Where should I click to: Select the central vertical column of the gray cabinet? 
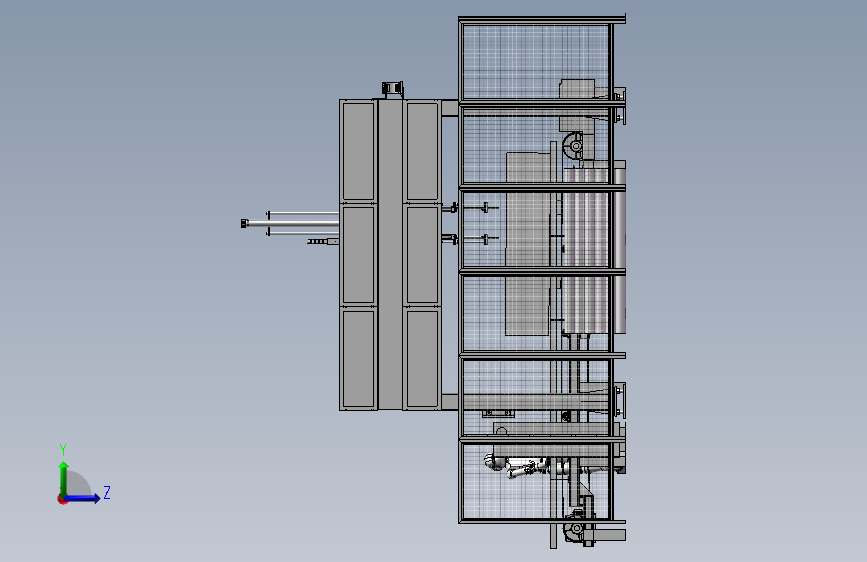390,254
